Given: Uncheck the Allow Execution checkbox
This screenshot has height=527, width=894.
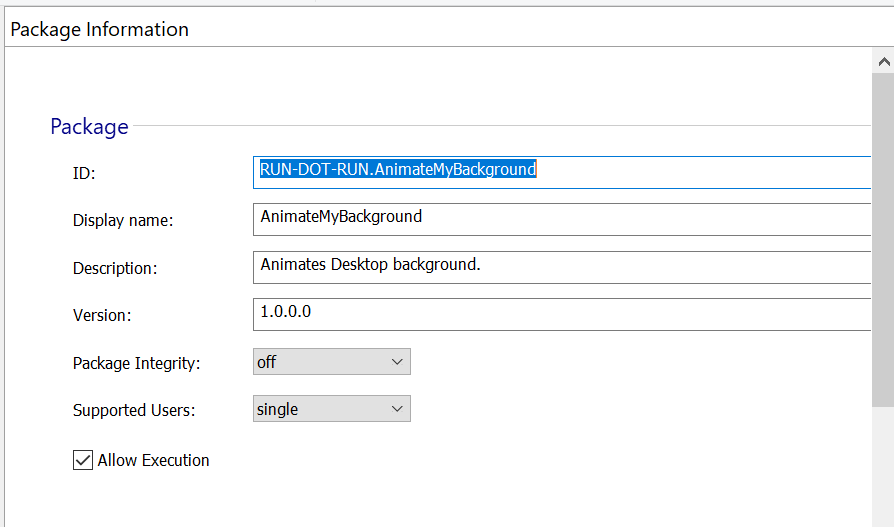Looking at the screenshot, I should (x=83, y=460).
